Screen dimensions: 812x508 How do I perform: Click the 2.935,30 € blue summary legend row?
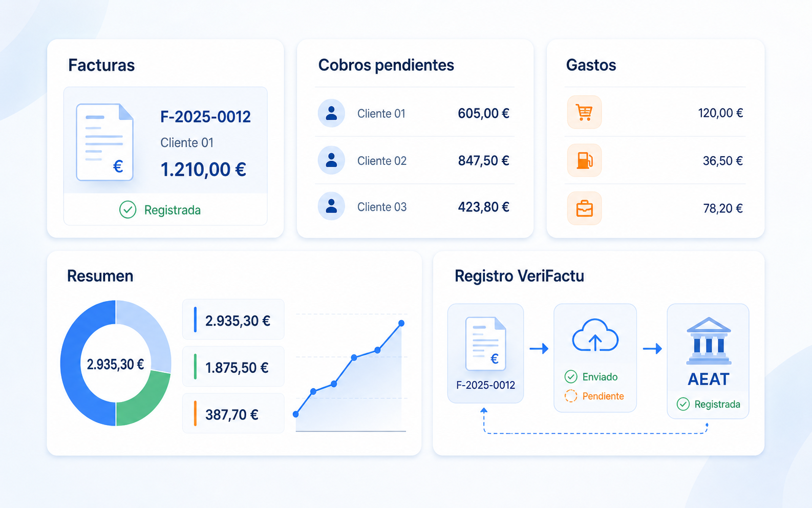[x=233, y=320]
